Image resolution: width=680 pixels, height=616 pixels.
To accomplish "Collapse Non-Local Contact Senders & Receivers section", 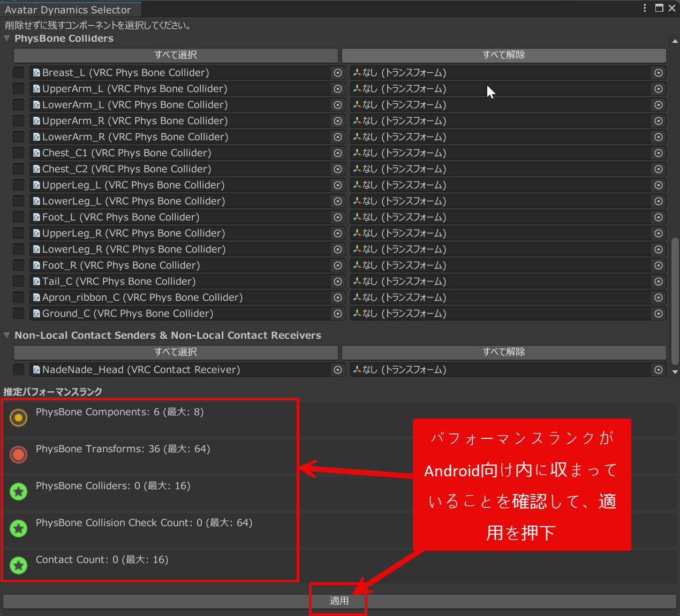I will coord(7,336).
